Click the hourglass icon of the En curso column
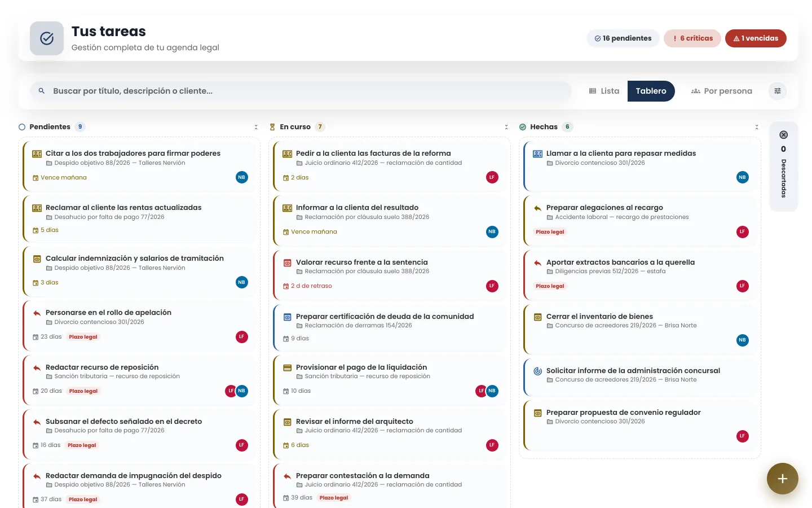The width and height of the screenshot is (812, 508). [272, 127]
